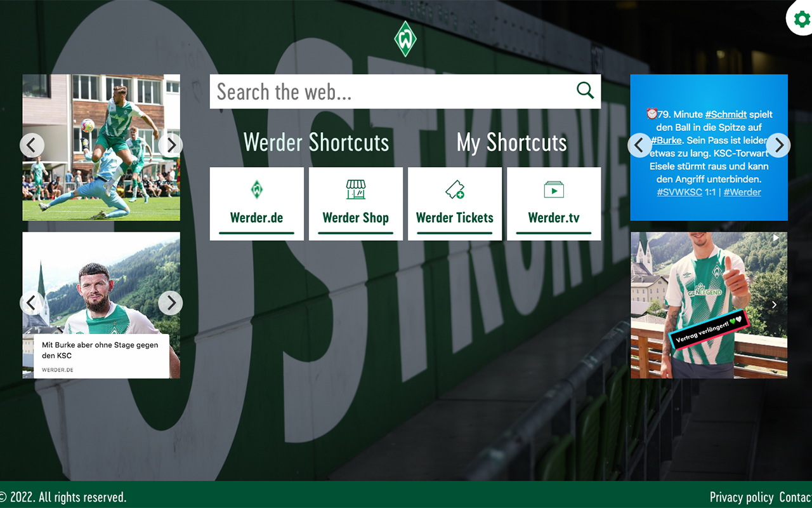Open the Privacy policy footer link
Viewport: 812px width, 508px height.
point(742,497)
